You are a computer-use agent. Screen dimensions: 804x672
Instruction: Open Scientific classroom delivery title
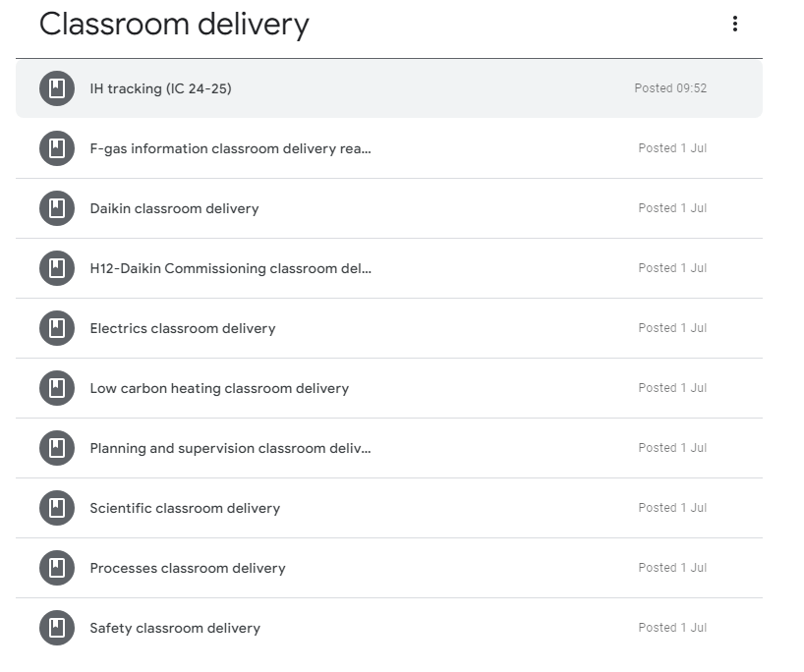[185, 508]
